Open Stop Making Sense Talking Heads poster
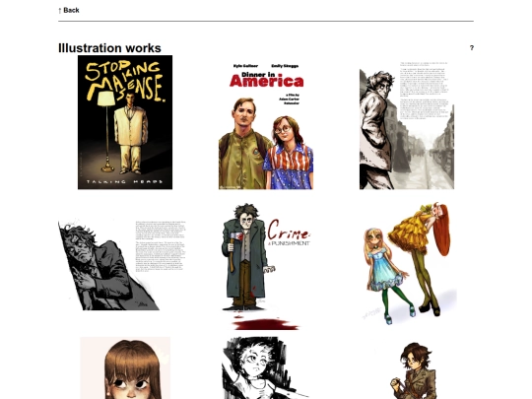The width and height of the screenshot is (532, 399). click(x=125, y=122)
